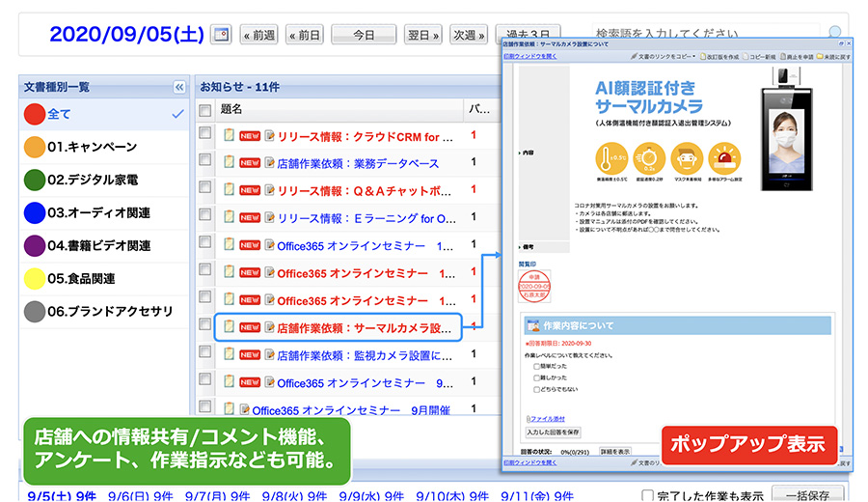Click clipboard icon on 業務データベース row

pyautogui.click(x=229, y=162)
